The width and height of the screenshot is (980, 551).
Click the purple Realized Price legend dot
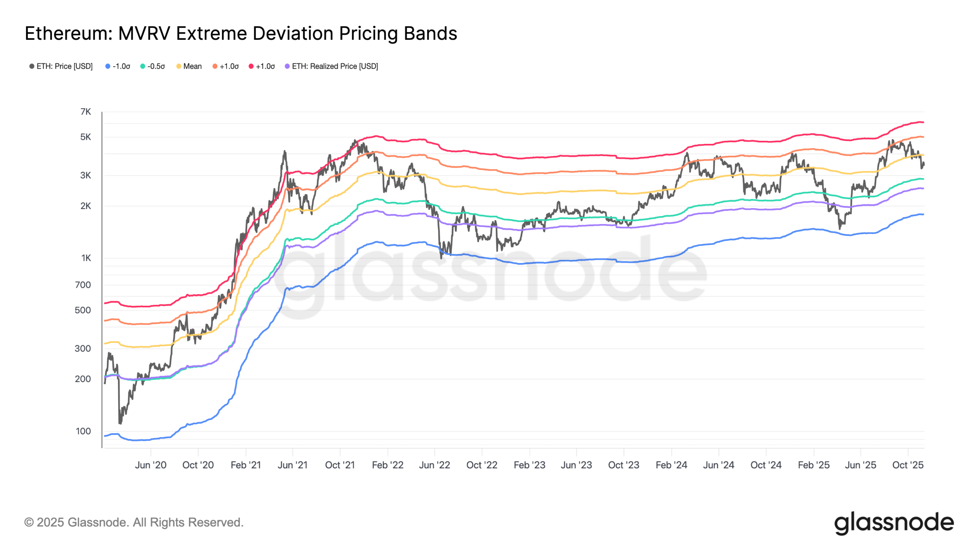[x=287, y=66]
